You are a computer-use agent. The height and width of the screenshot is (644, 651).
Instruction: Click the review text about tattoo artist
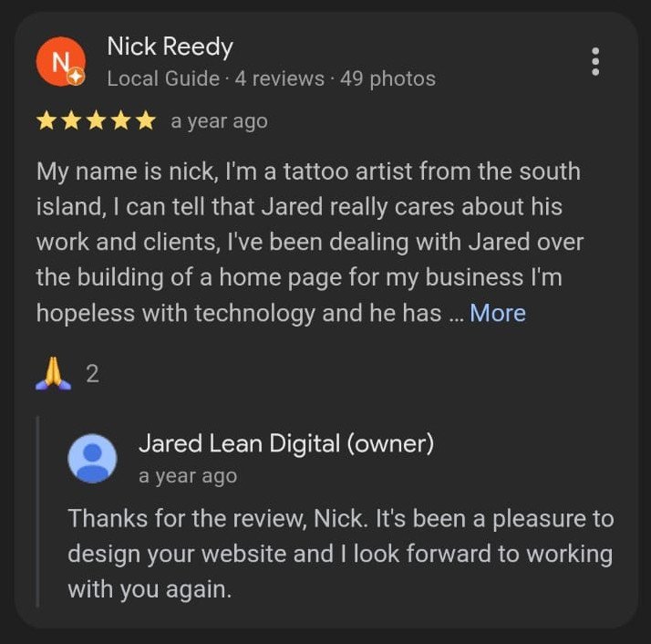(x=310, y=243)
